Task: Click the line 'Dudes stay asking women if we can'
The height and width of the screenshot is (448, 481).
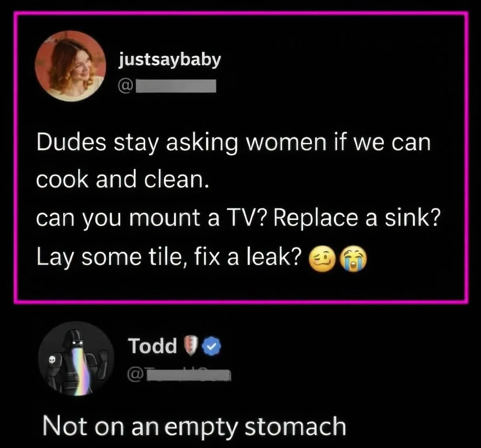Action: pyautogui.click(x=233, y=143)
